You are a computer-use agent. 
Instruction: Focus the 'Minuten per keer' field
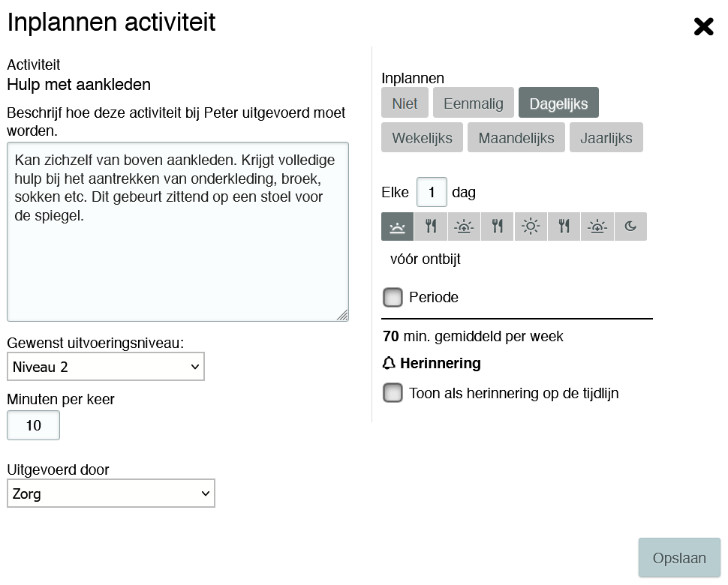pyautogui.click(x=33, y=426)
